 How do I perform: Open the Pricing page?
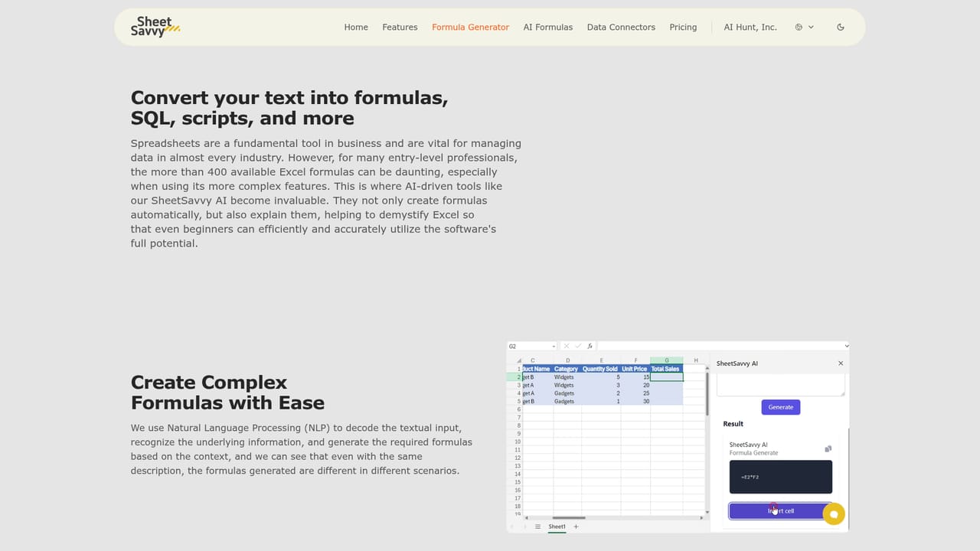(x=683, y=27)
